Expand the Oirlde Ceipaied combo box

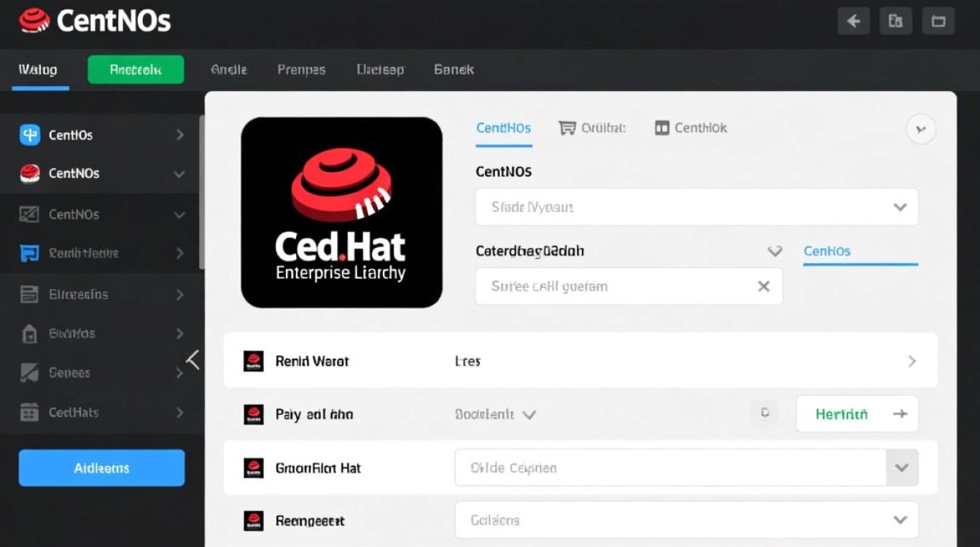pyautogui.click(x=901, y=468)
